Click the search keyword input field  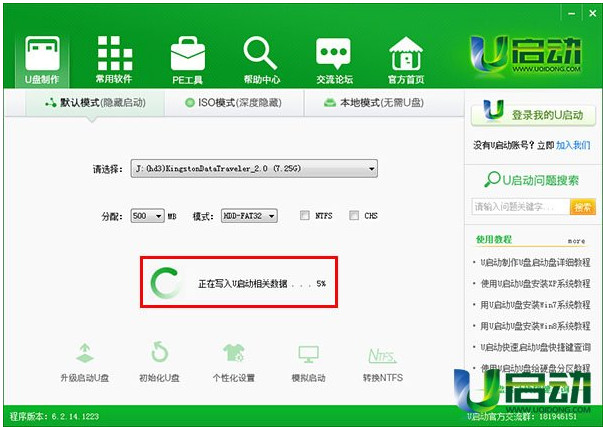tap(519, 207)
